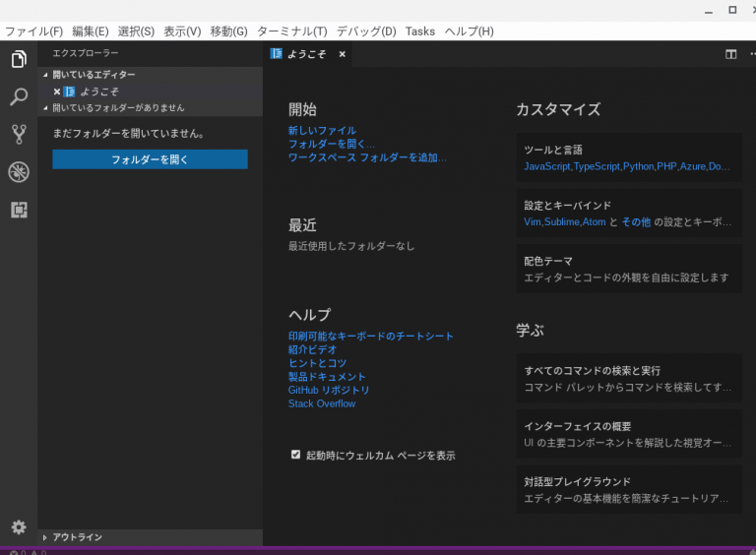Open すべてのコマンドの検索と実行 card

(629, 379)
